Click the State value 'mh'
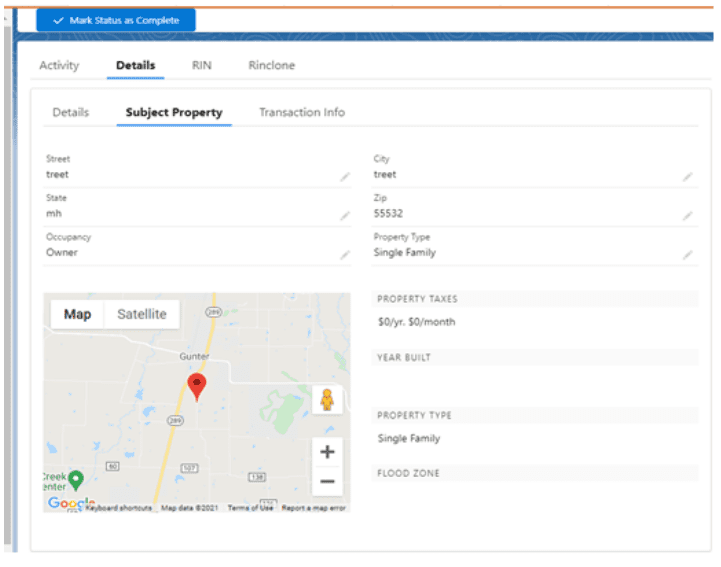 [54, 213]
